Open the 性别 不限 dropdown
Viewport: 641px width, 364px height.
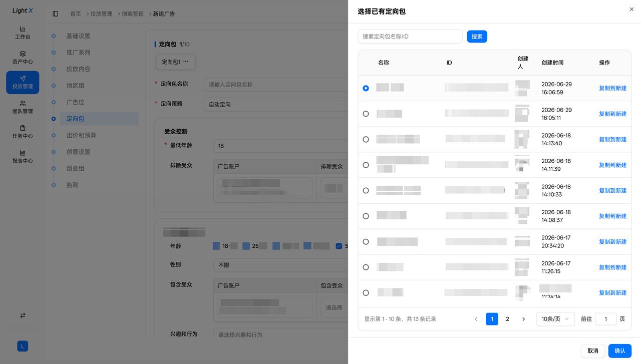click(280, 265)
